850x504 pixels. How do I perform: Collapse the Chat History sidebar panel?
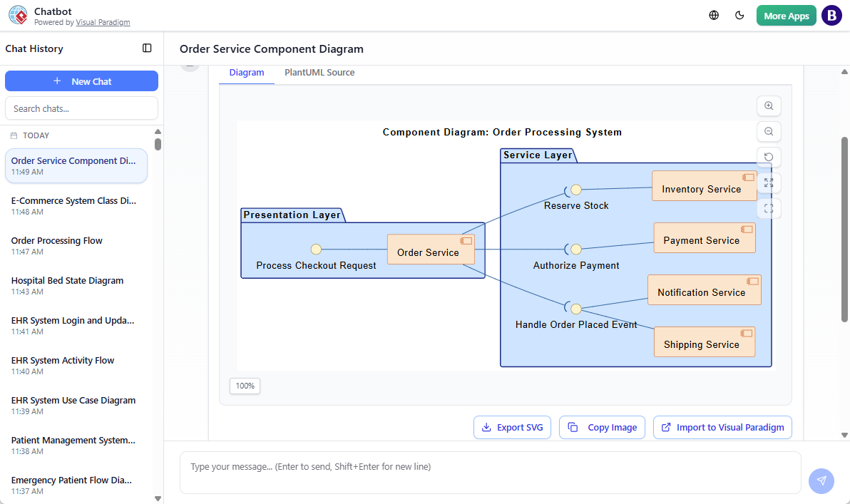(147, 48)
